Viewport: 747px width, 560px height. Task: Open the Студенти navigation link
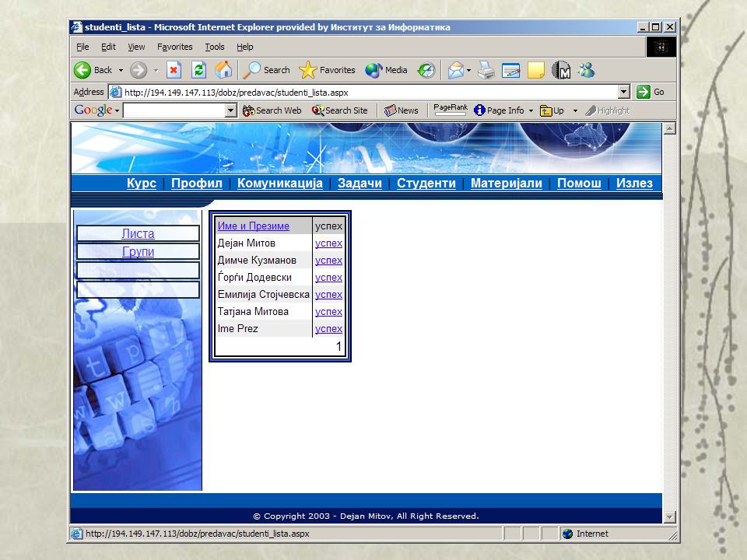point(426,184)
